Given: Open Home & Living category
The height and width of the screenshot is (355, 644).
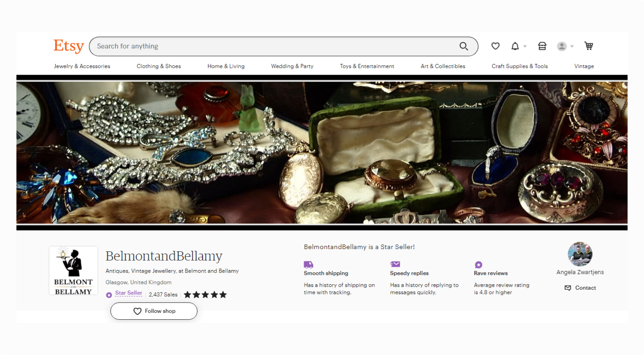Looking at the screenshot, I should [x=226, y=66].
